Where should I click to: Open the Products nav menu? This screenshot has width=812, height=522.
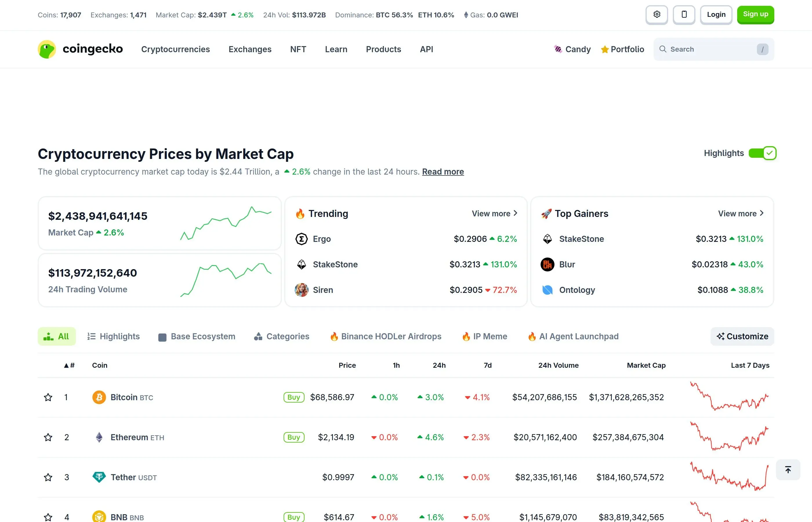pyautogui.click(x=384, y=49)
